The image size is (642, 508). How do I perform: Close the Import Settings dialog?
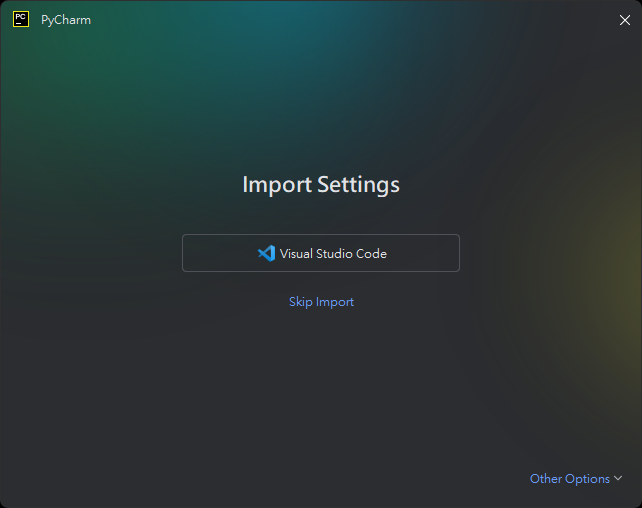pyautogui.click(x=624, y=20)
